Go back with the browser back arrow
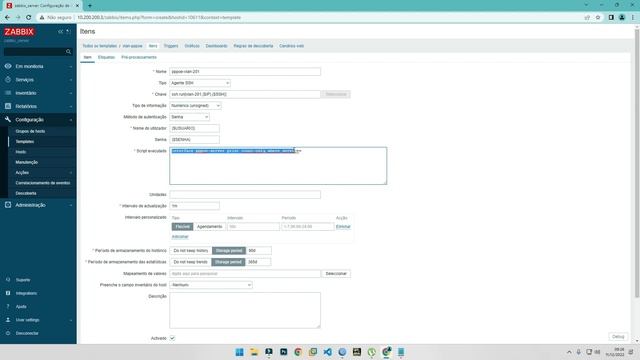The image size is (640, 360). tap(7, 18)
